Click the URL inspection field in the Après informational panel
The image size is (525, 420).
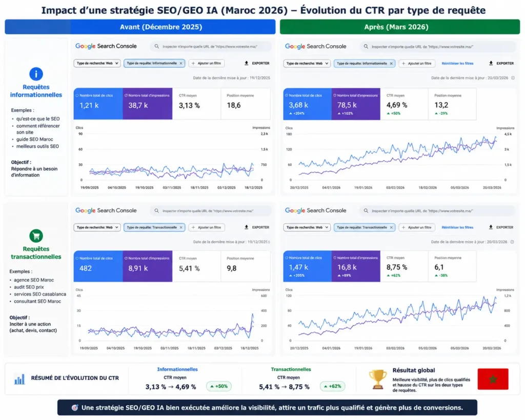coord(438,47)
